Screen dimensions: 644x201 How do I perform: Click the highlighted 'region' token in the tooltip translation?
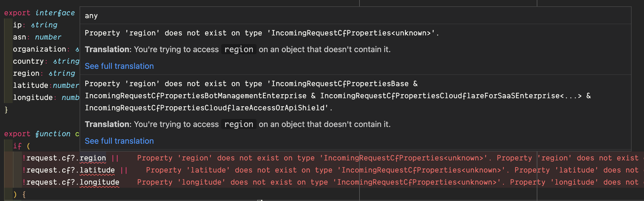238,49
